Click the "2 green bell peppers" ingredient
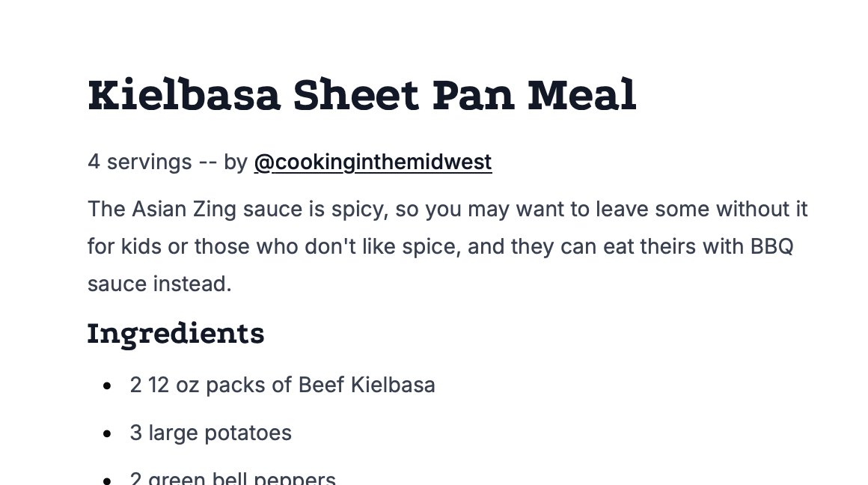 [x=233, y=478]
